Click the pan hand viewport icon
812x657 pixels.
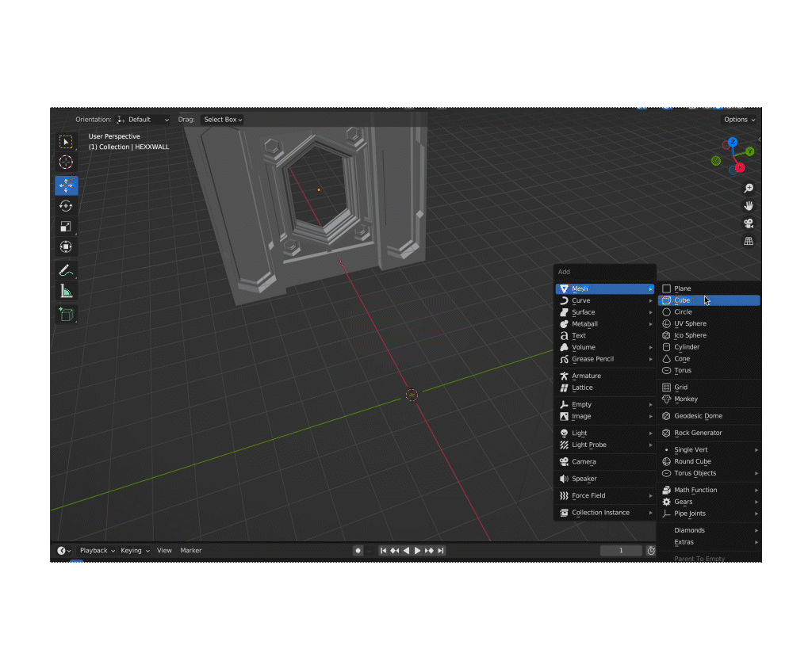[749, 206]
